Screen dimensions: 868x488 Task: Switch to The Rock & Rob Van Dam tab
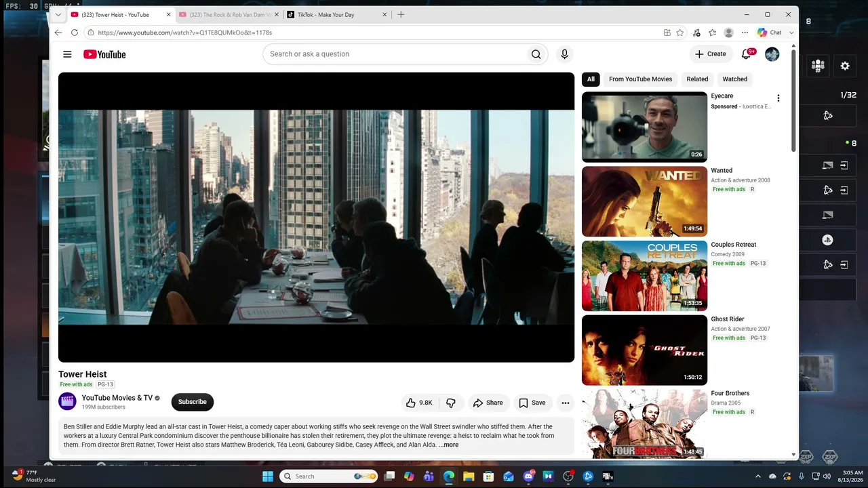pos(229,14)
